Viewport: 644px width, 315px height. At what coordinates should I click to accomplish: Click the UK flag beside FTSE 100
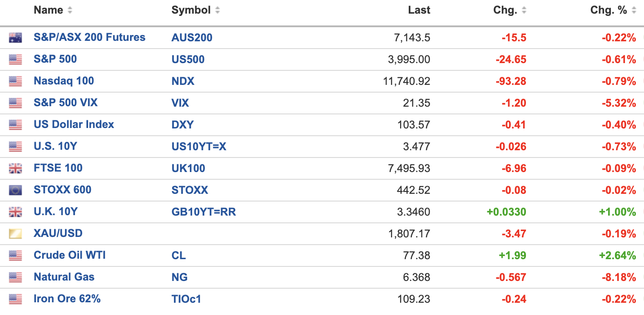pyautogui.click(x=15, y=168)
